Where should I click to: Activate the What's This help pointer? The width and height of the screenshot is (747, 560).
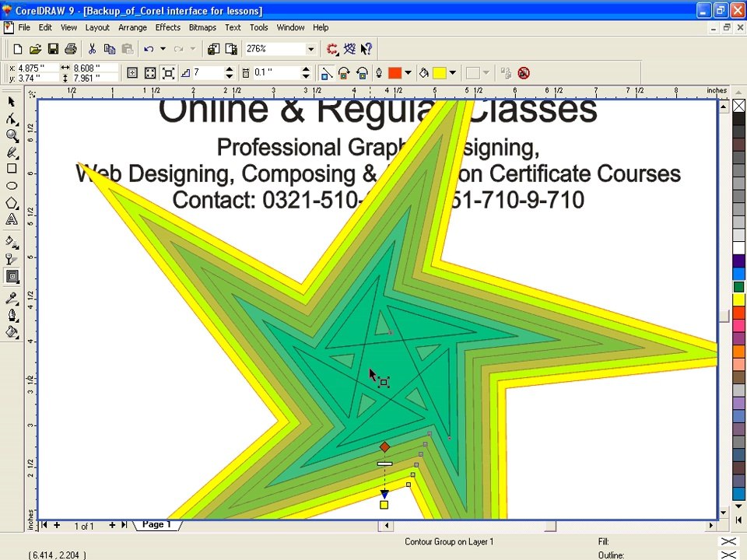(x=366, y=48)
